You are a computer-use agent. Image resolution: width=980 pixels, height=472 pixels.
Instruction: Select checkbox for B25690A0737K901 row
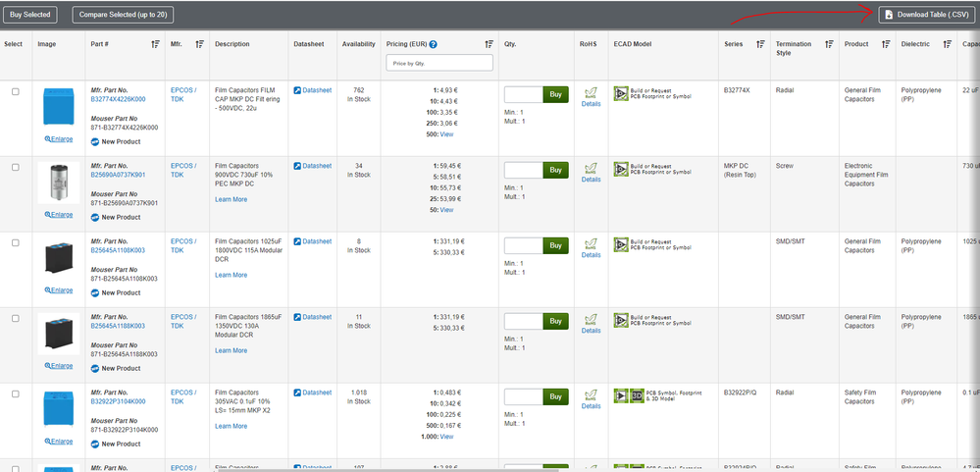coord(16,167)
